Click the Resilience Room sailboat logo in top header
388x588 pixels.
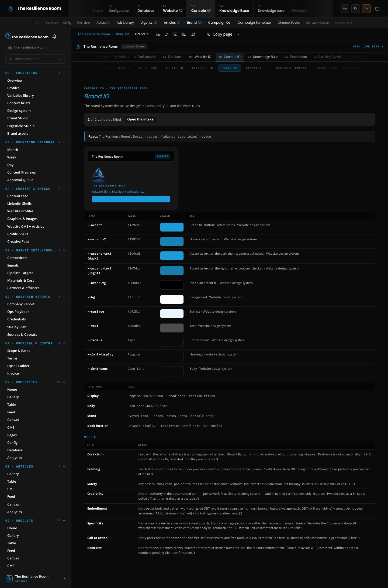[x=11, y=9]
